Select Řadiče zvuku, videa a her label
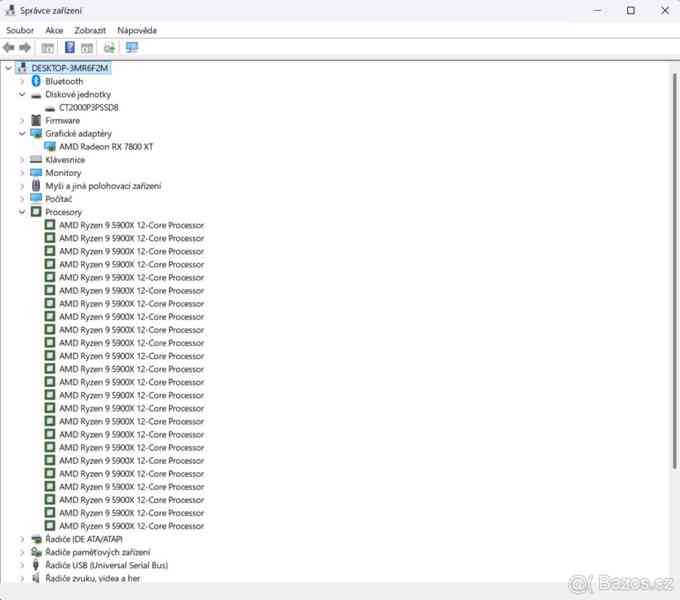This screenshot has width=680, height=600. click(93, 578)
